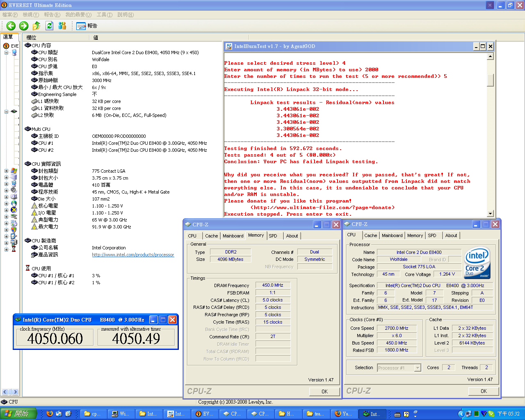Click DRAM Frequency 450.0 MHz field

click(273, 285)
